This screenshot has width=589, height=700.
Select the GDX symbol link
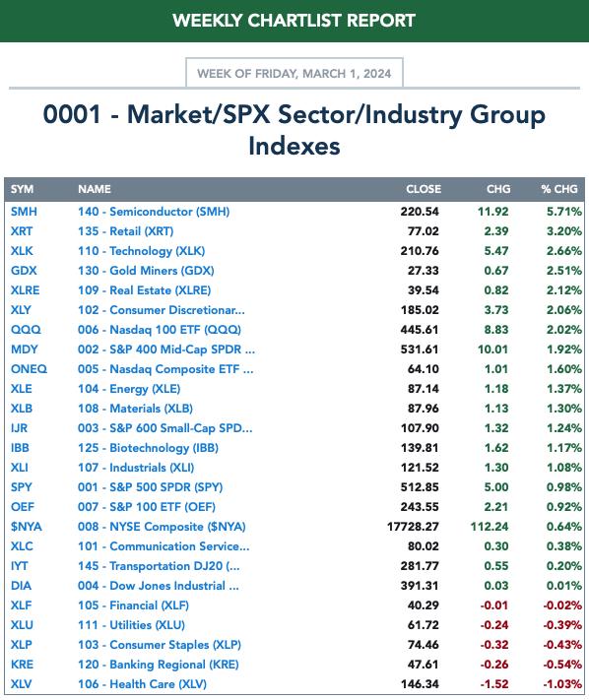[24, 271]
